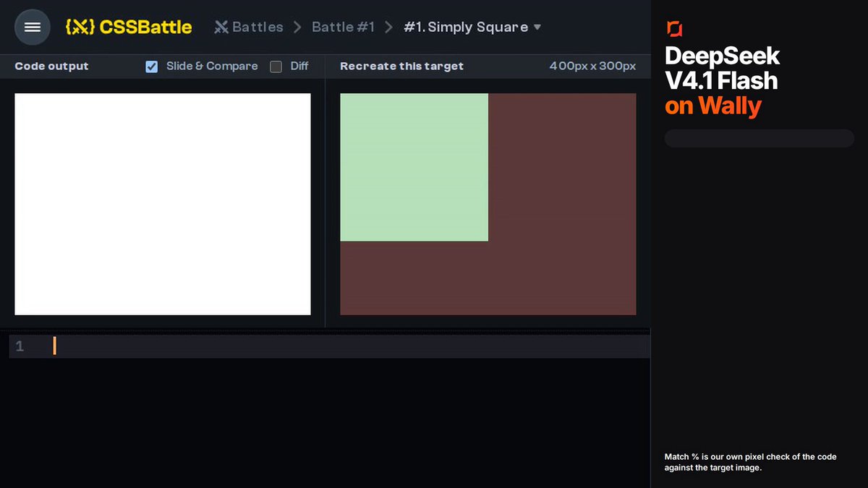Click the 'on Wally' orange text
The width and height of the screenshot is (868, 488).
click(713, 106)
